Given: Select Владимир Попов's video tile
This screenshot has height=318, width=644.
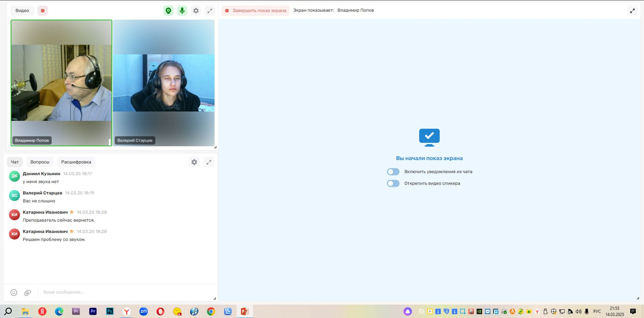Looking at the screenshot, I should (x=61, y=83).
